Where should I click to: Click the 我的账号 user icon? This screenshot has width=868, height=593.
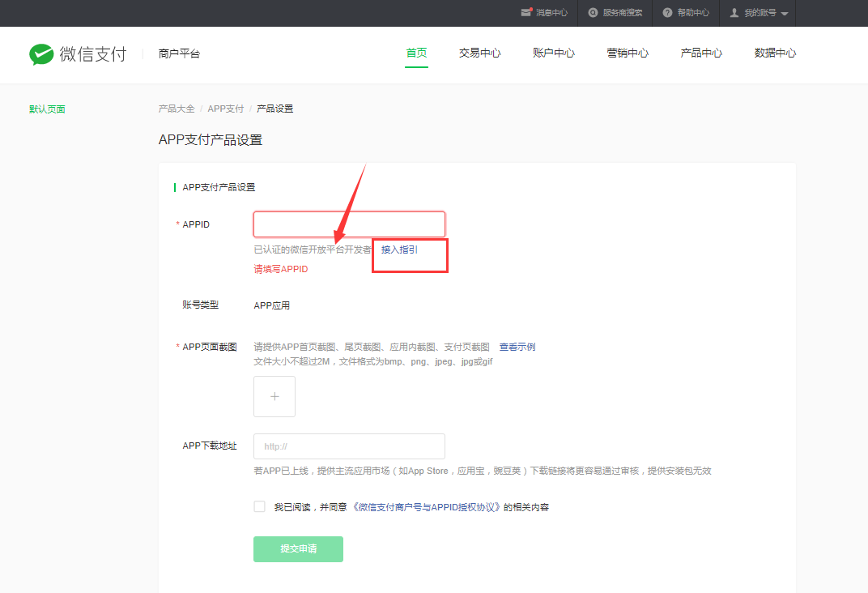(x=734, y=13)
